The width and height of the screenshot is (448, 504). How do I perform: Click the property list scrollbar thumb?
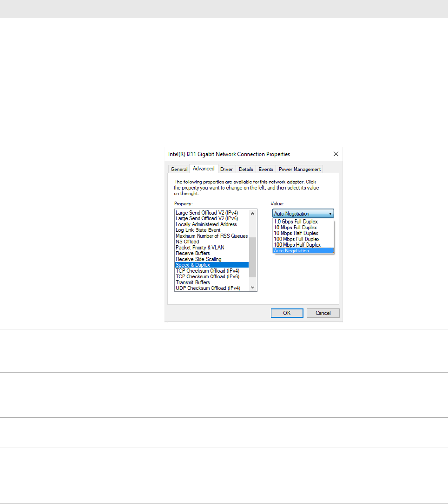pos(253,257)
